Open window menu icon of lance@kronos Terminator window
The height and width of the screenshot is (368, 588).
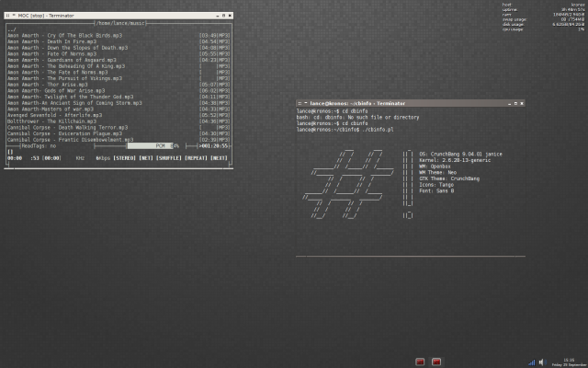click(x=300, y=103)
